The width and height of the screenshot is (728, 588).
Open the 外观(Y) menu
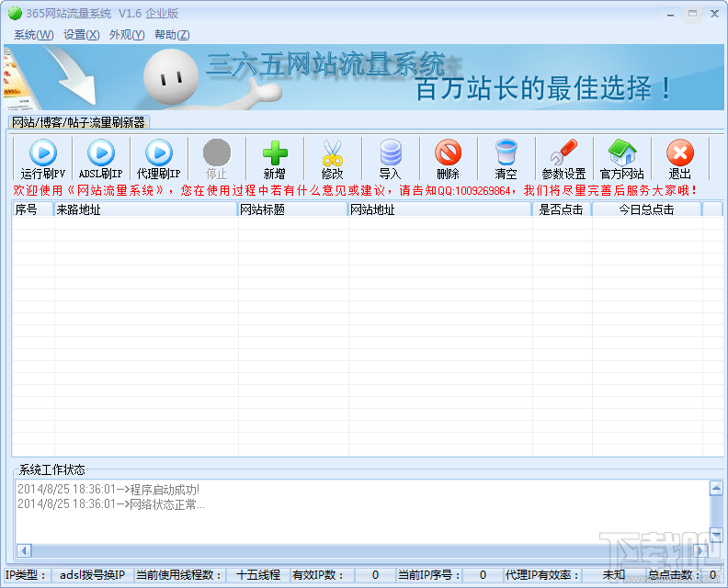(127, 35)
